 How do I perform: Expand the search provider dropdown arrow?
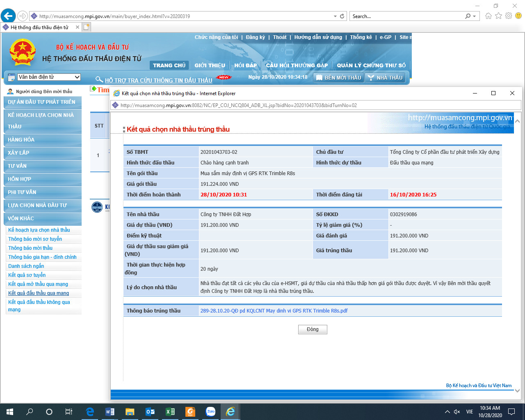475,16
